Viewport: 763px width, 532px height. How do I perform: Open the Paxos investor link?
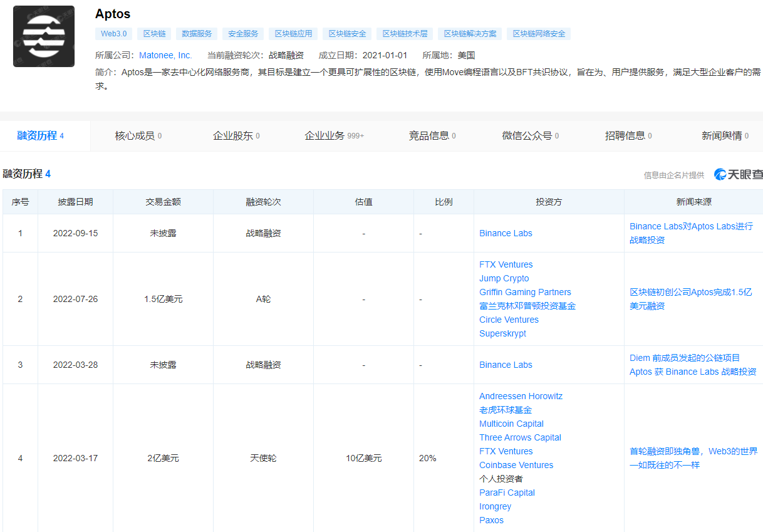(x=491, y=520)
